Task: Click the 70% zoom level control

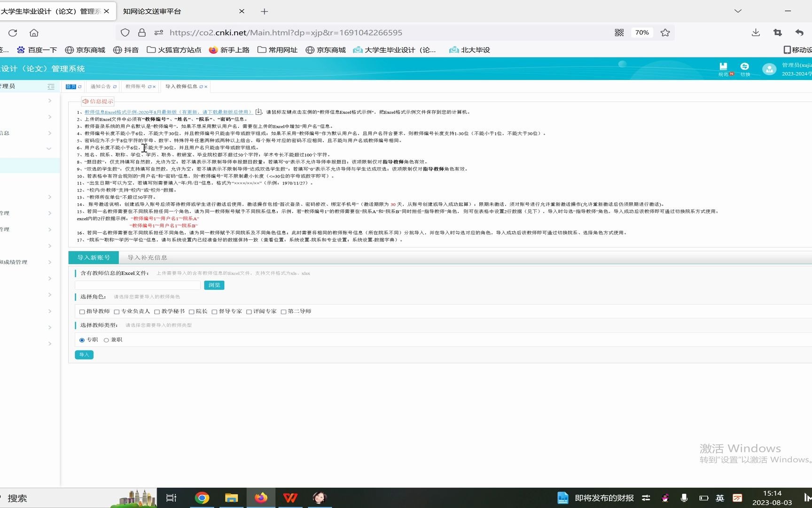Action: 642,32
